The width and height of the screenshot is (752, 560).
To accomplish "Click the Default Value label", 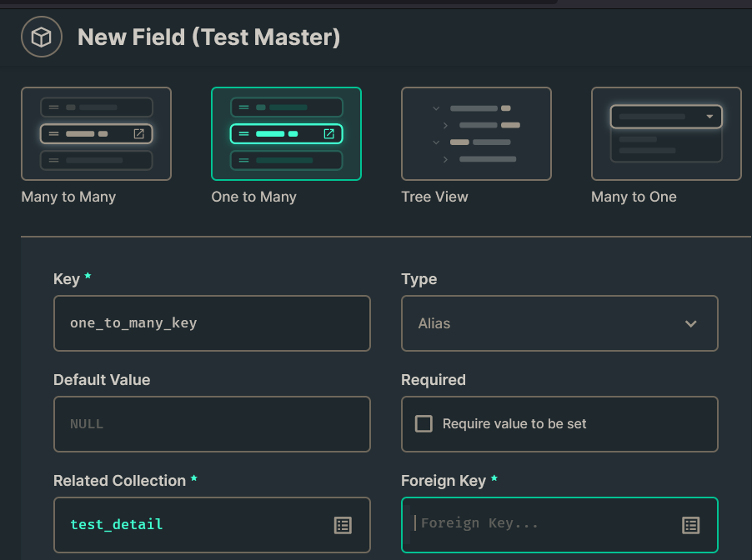I will (x=102, y=380).
